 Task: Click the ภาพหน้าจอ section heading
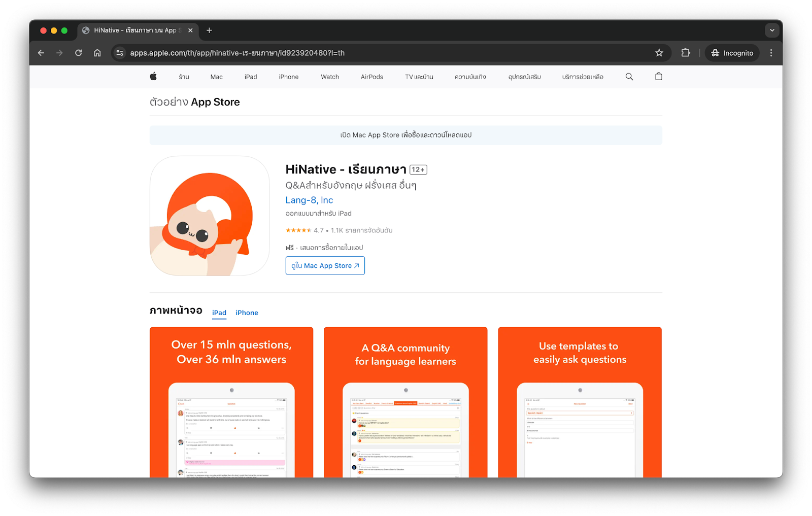(176, 311)
